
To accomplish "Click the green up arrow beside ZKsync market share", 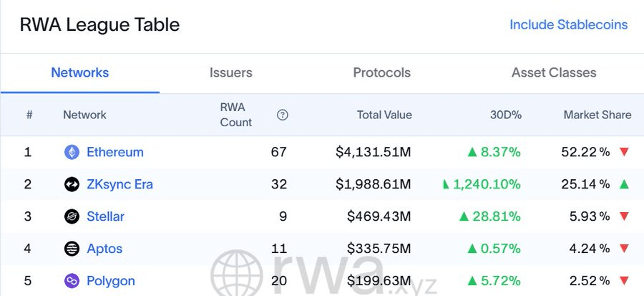I will pyautogui.click(x=624, y=184).
